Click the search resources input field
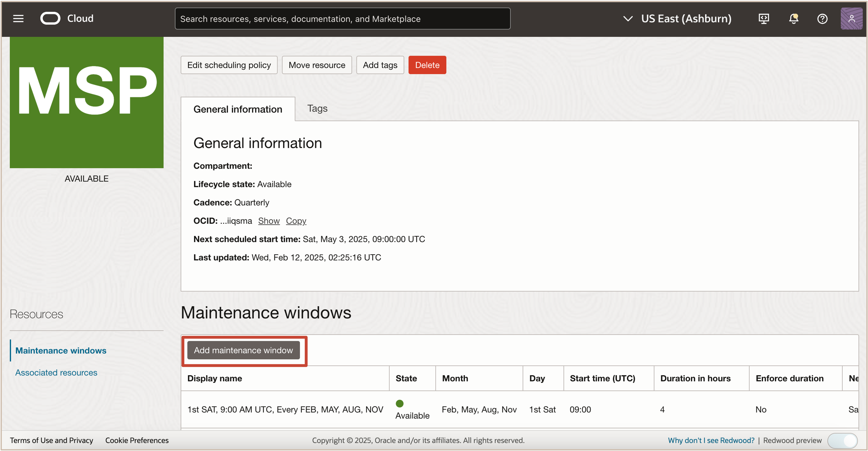This screenshot has height=451, width=868. 342,19
